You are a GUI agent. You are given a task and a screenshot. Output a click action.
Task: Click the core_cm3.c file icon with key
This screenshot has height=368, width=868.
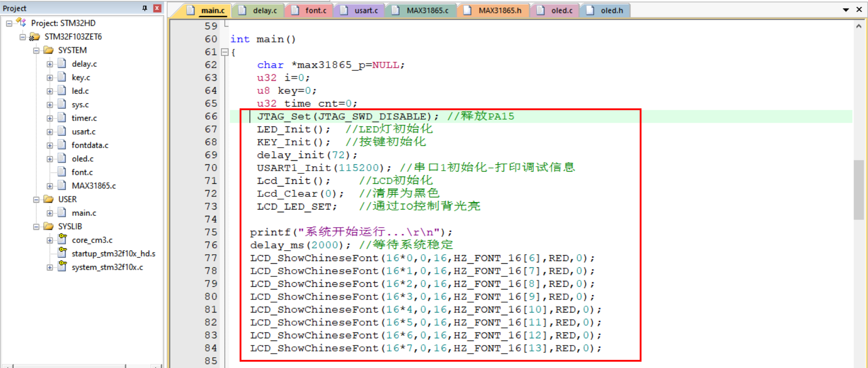click(62, 239)
